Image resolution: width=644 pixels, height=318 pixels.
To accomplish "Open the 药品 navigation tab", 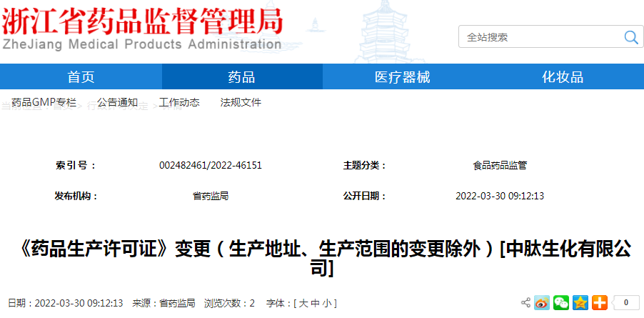I will (241, 77).
